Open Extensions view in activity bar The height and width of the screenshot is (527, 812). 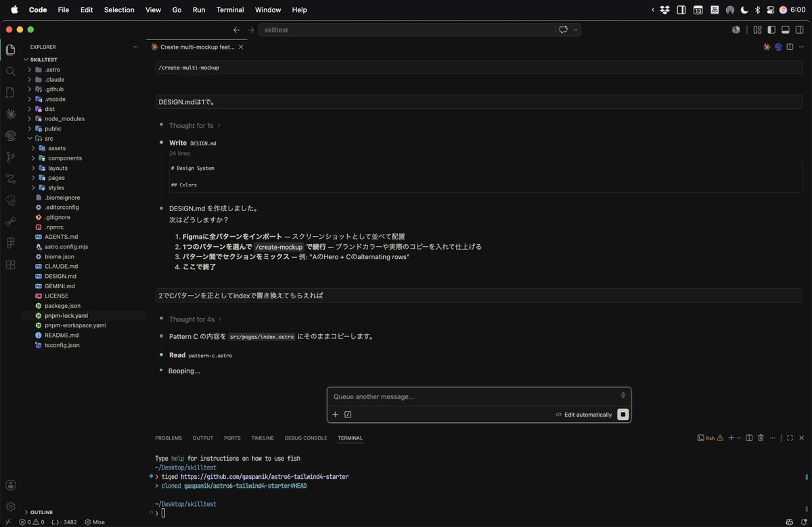click(x=10, y=265)
